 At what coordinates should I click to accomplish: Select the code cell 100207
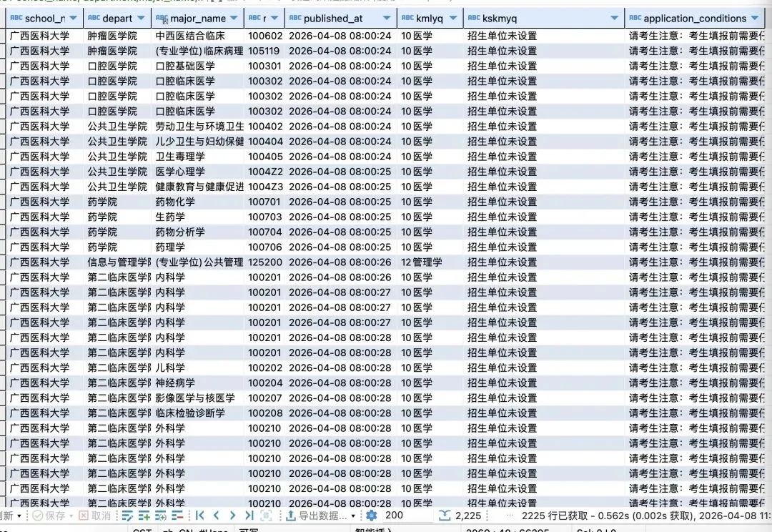pos(265,398)
